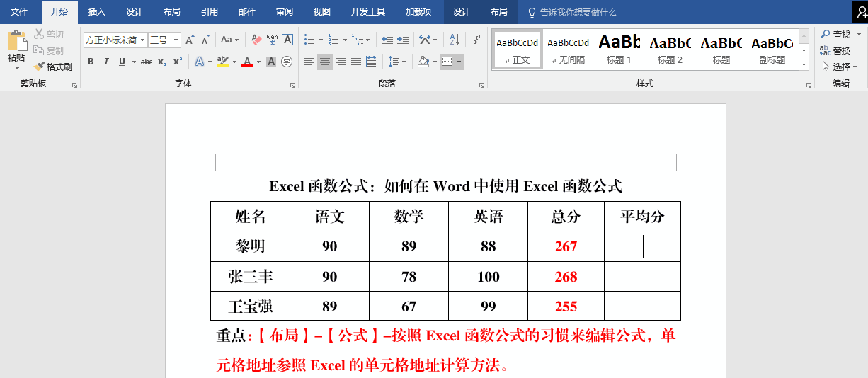This screenshot has height=378, width=868.
Task: Decrease paragraph indent
Action: tap(387, 40)
